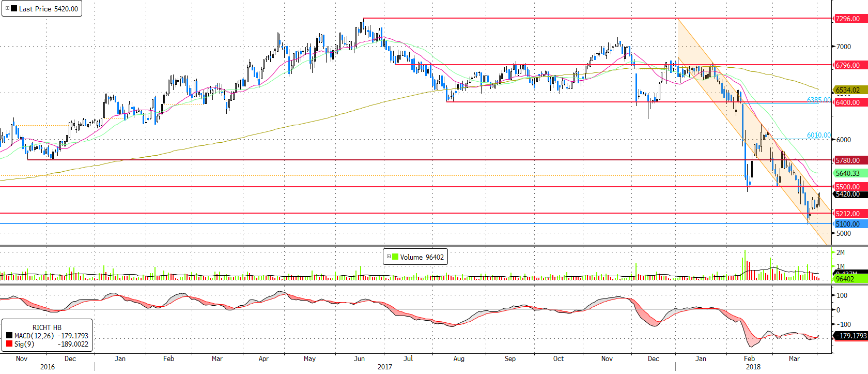Click the Feb 2017 axis month label
The image size is (868, 374).
[x=168, y=358]
